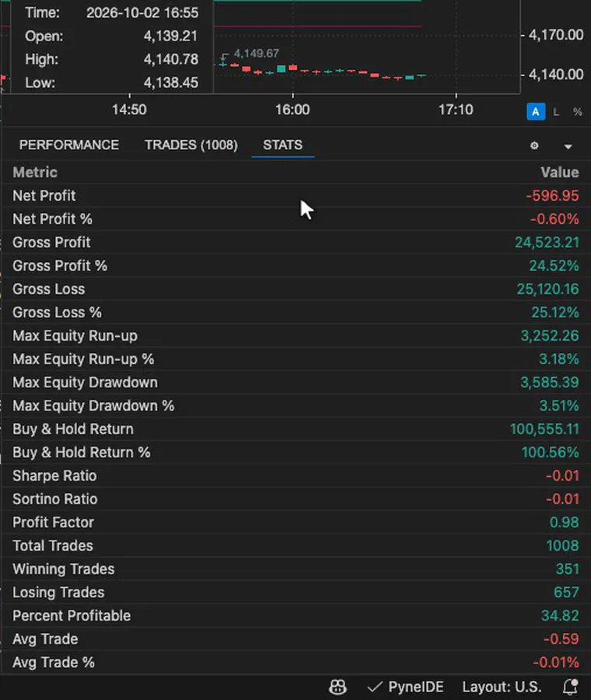
Task: Click the 17:10 time axis label
Action: coord(456,110)
